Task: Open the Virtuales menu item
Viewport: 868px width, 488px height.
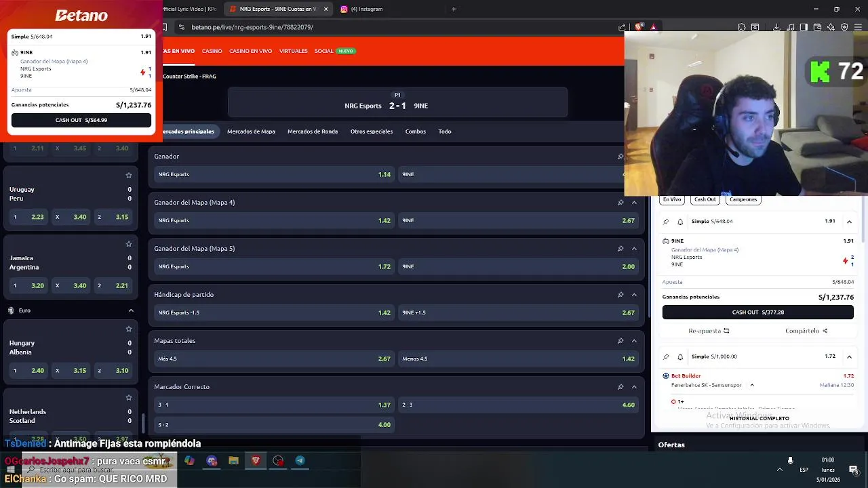Action: [294, 51]
